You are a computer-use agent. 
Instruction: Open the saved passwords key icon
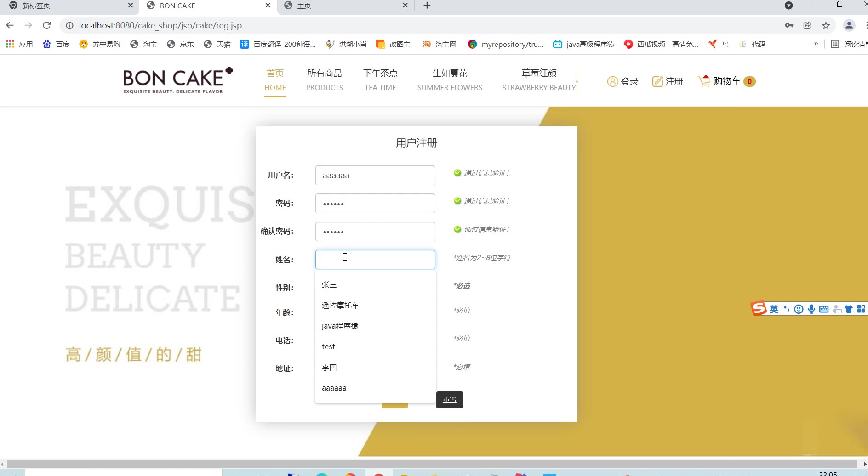click(x=789, y=26)
